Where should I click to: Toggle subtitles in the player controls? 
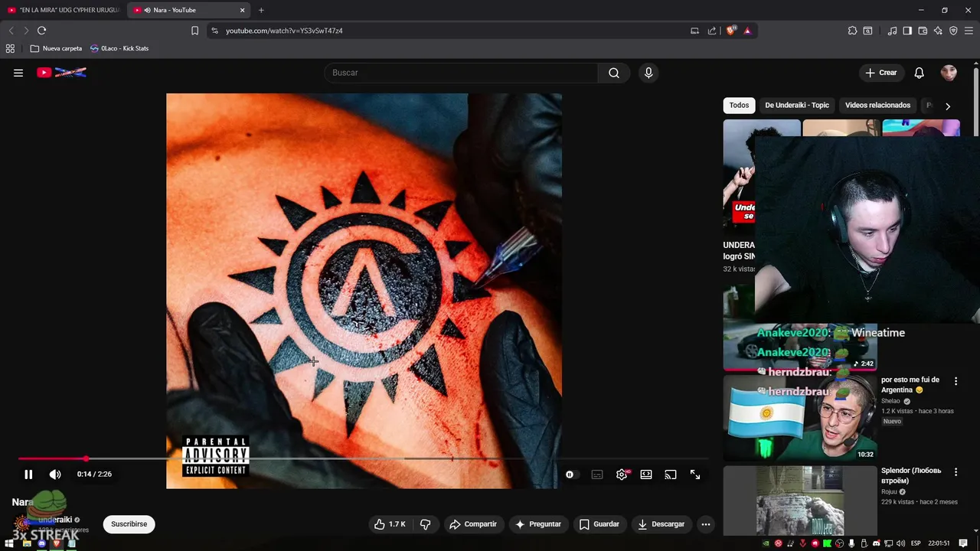(597, 474)
